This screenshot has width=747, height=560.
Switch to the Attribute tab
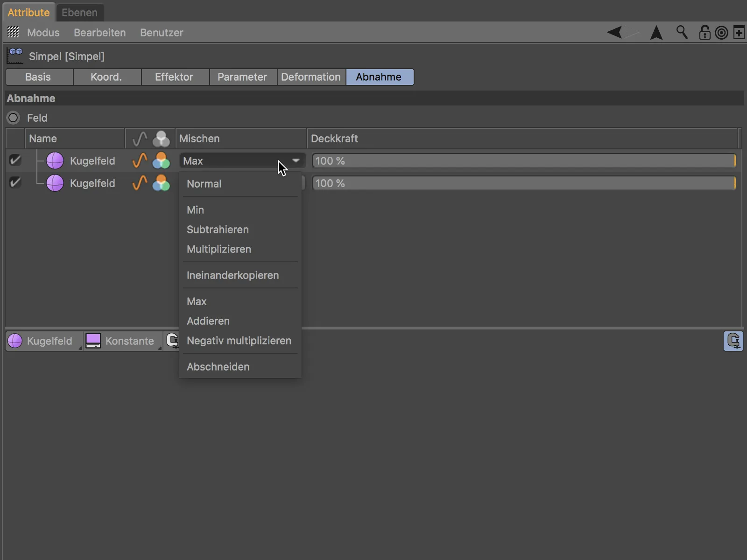[x=28, y=13]
